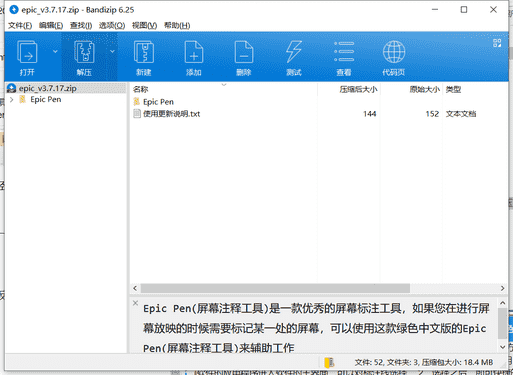Click the file list horizontal scrollbar thumb
513x375 pixels.
tap(275, 288)
